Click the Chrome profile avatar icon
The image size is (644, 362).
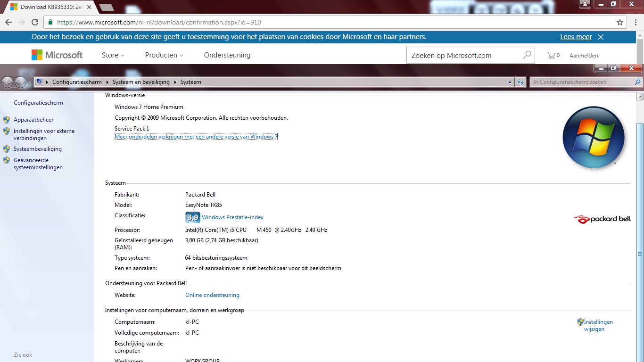tap(585, 4)
